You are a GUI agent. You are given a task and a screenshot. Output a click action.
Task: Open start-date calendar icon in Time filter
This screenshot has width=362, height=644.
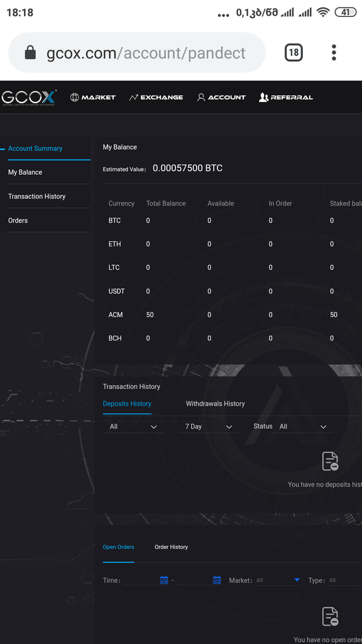[164, 580]
